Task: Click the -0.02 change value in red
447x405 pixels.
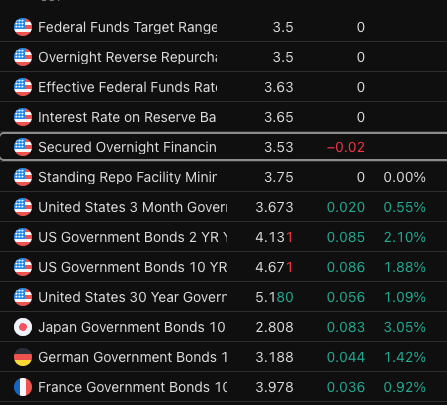Action: click(346, 147)
